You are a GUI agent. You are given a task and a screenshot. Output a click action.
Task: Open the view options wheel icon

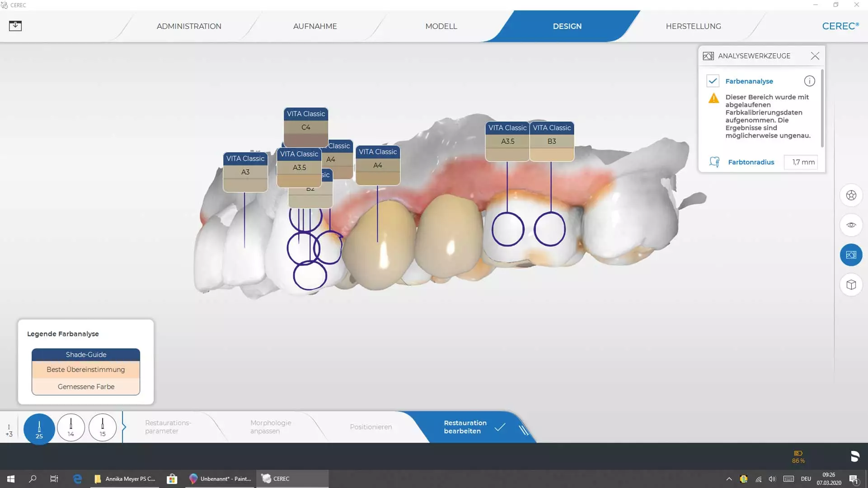point(851,195)
